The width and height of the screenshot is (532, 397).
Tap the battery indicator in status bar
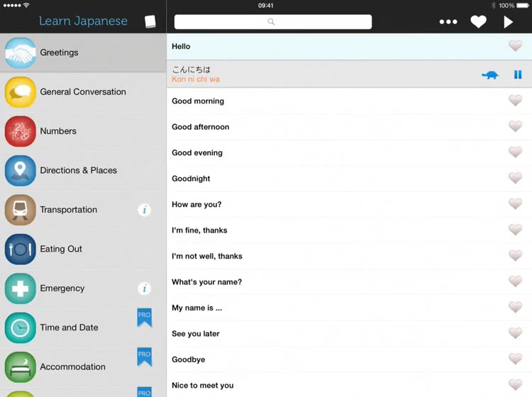(x=522, y=6)
